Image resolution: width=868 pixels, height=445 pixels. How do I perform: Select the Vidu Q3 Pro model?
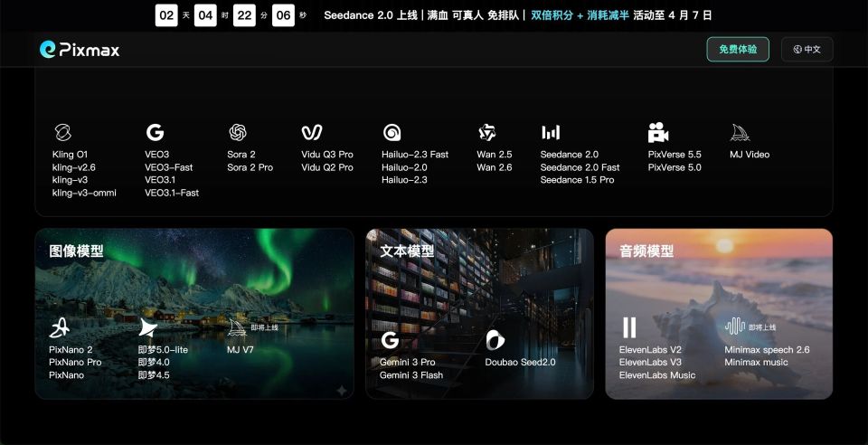coord(327,155)
